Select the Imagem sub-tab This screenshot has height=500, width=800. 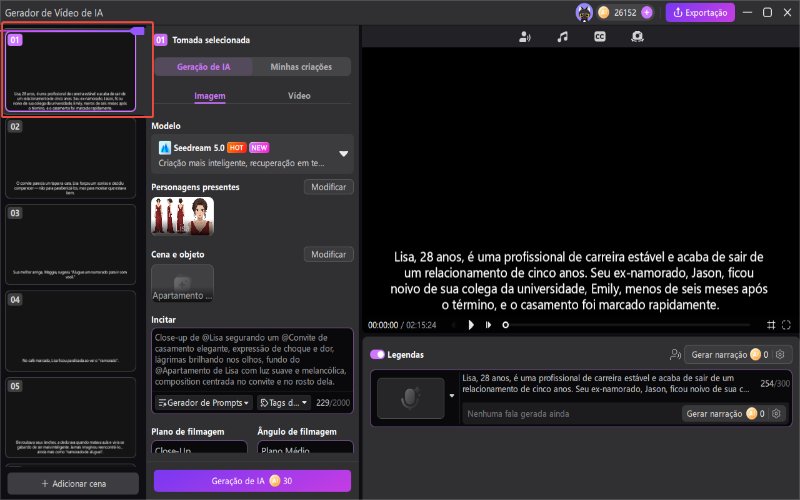tap(210, 96)
